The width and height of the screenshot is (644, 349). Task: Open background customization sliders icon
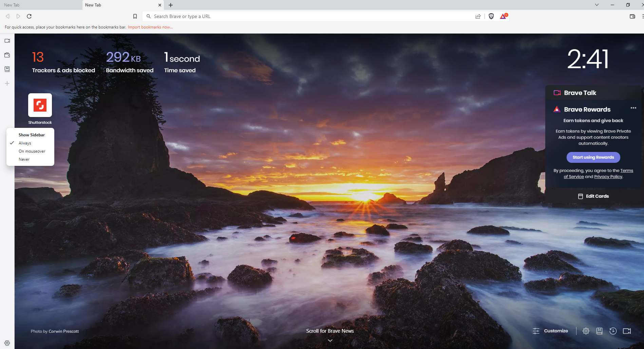click(x=536, y=331)
